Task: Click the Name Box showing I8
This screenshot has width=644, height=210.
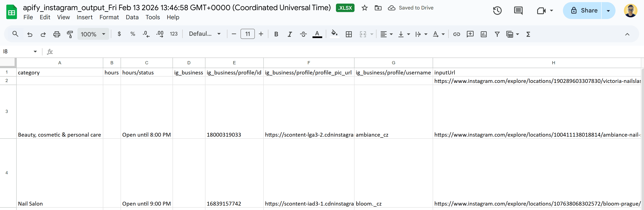Action: click(17, 51)
